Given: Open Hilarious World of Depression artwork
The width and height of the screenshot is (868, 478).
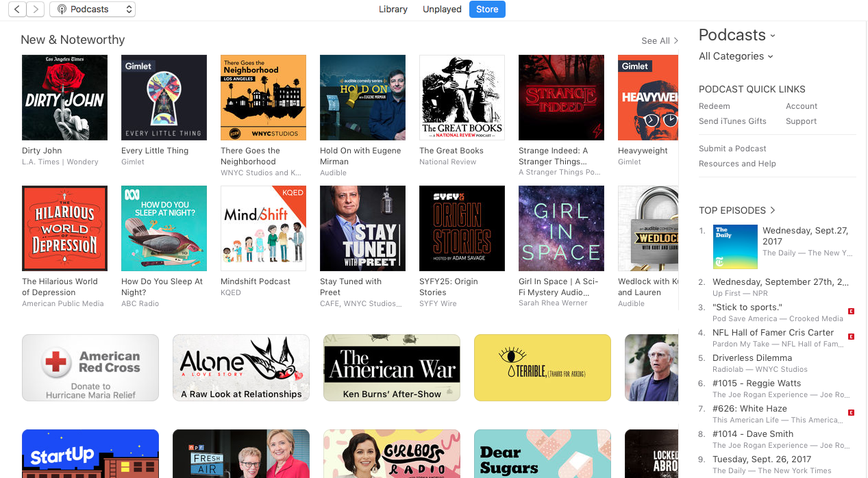Looking at the screenshot, I should (64, 228).
